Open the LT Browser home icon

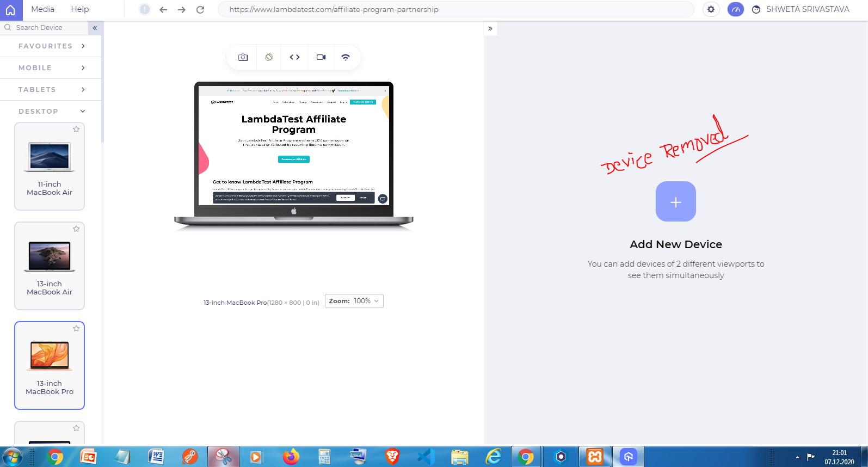click(10, 10)
